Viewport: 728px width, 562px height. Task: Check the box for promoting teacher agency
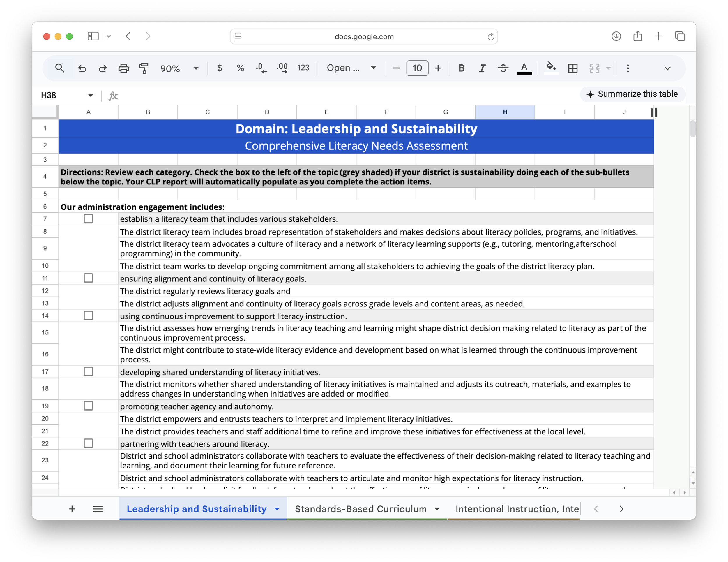(x=88, y=406)
